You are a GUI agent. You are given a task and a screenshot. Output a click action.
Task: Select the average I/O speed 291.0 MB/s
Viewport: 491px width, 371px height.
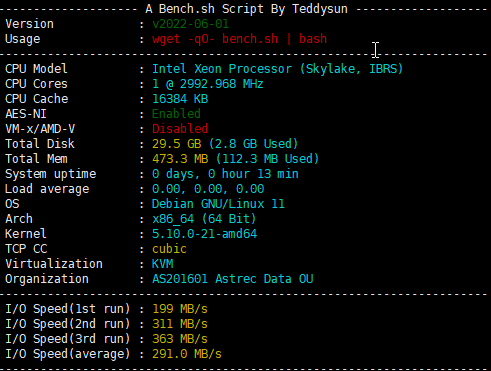[187, 354]
